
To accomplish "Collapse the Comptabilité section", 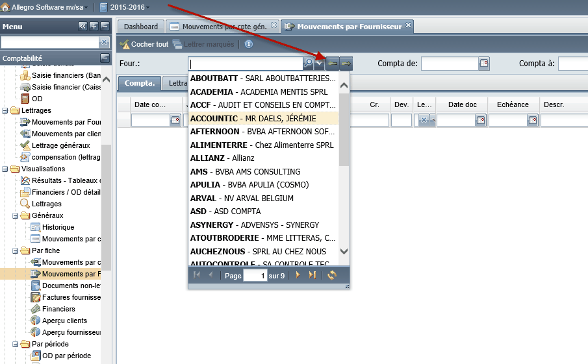I will (105, 58).
